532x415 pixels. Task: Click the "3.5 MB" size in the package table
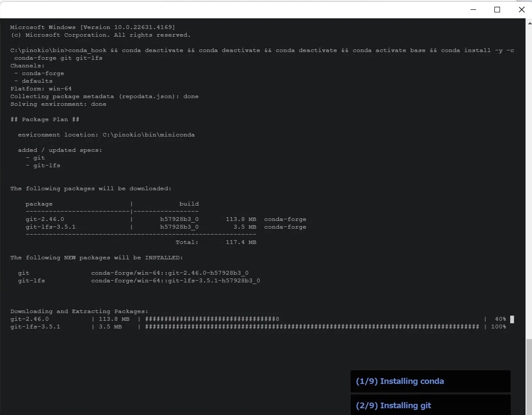pyautogui.click(x=245, y=227)
